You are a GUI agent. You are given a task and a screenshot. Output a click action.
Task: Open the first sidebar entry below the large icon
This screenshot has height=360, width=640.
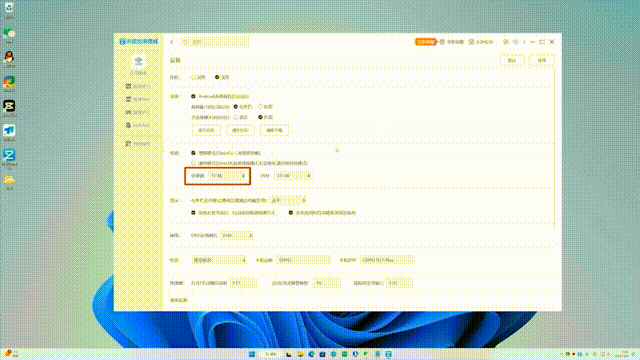139,86
